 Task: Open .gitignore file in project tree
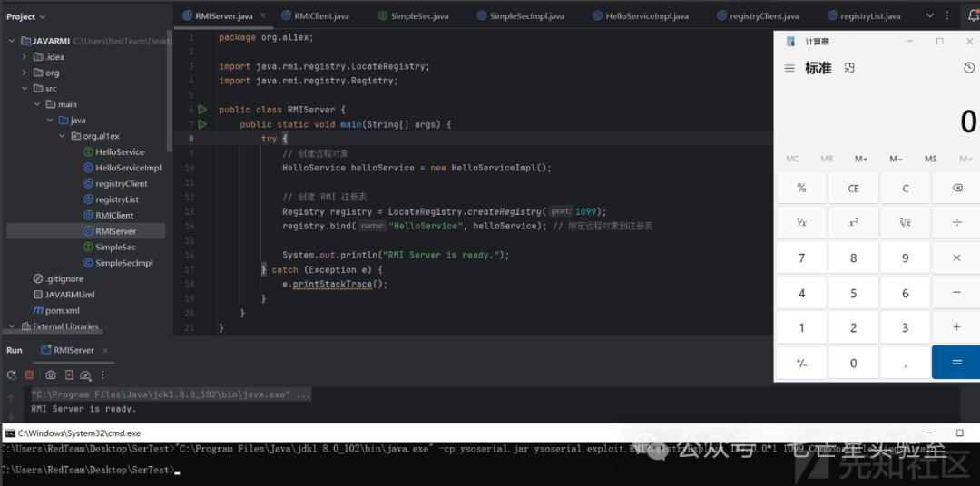pos(58,278)
